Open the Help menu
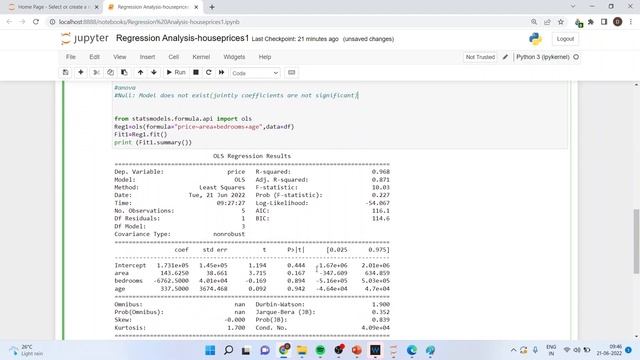640x360 pixels. [x=265, y=57]
